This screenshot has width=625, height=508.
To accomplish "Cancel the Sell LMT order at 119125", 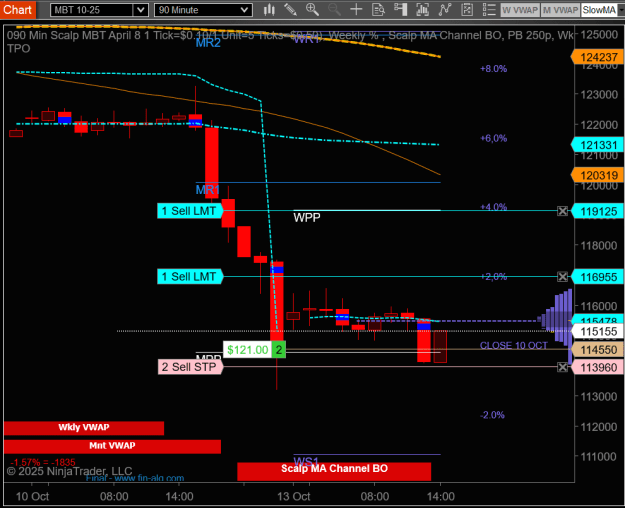I will click(562, 211).
